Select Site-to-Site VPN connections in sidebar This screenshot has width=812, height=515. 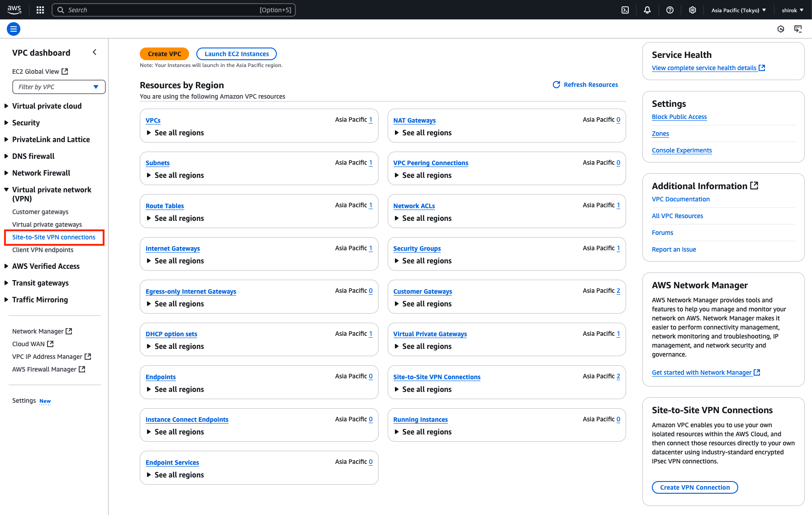(54, 237)
